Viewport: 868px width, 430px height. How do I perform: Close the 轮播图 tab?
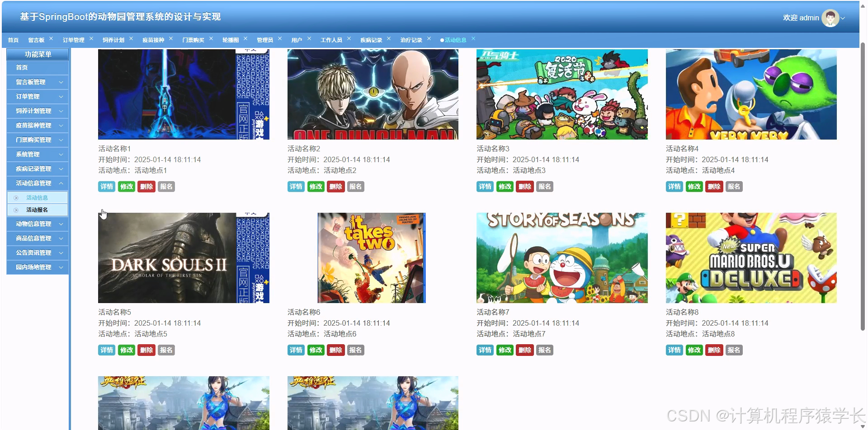click(x=245, y=38)
